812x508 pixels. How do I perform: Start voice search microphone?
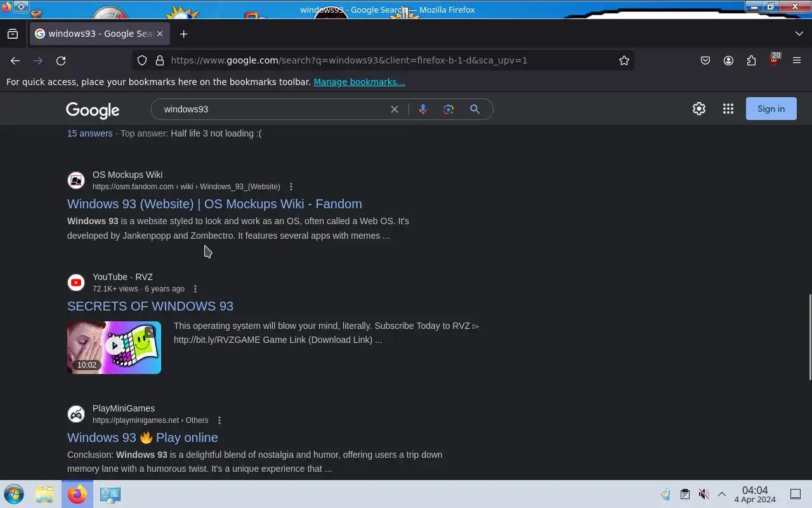coord(422,109)
